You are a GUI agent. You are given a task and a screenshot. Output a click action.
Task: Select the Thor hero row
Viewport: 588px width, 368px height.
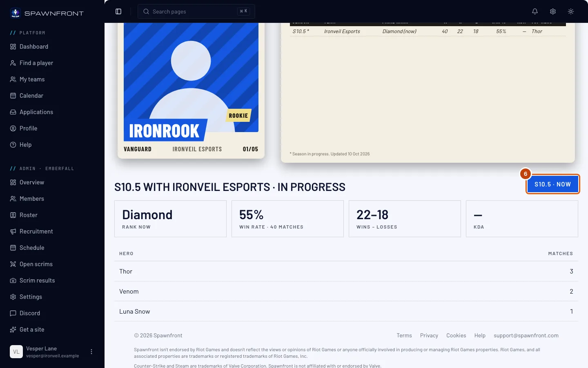click(346, 272)
